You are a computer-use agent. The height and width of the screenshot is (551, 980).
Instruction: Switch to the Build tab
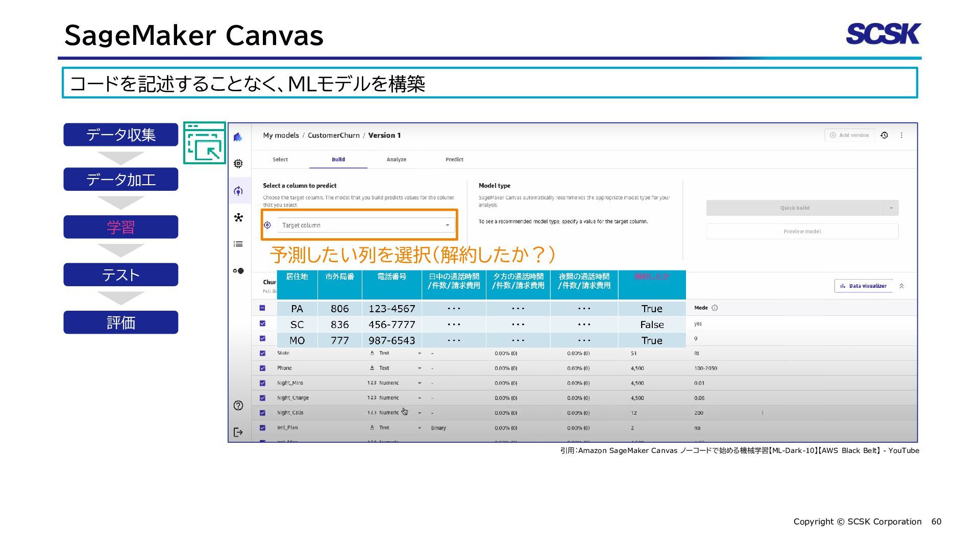tap(338, 160)
